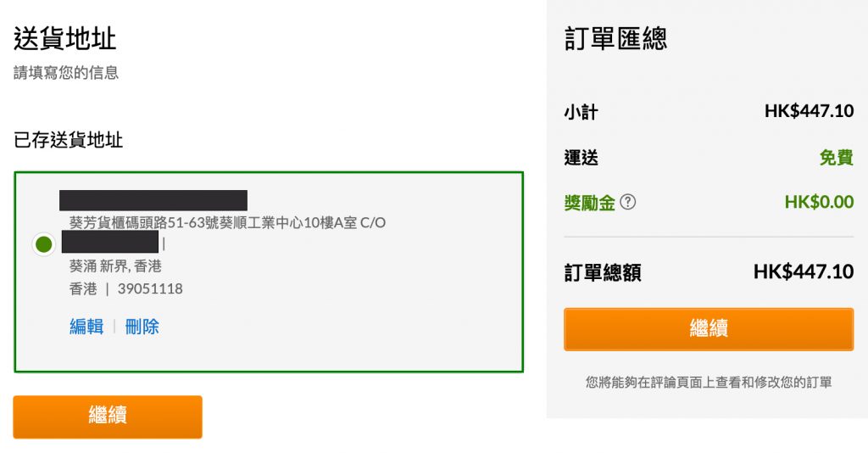The width and height of the screenshot is (868, 453).
Task: Click the 小計 amount HK$447.10
Action: point(809,111)
